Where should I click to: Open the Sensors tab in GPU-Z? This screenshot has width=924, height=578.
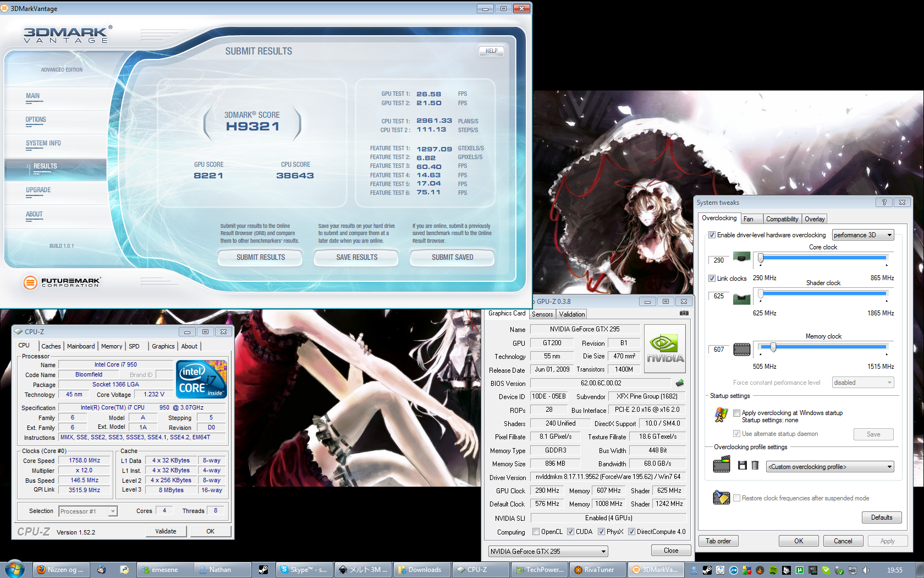tap(542, 314)
